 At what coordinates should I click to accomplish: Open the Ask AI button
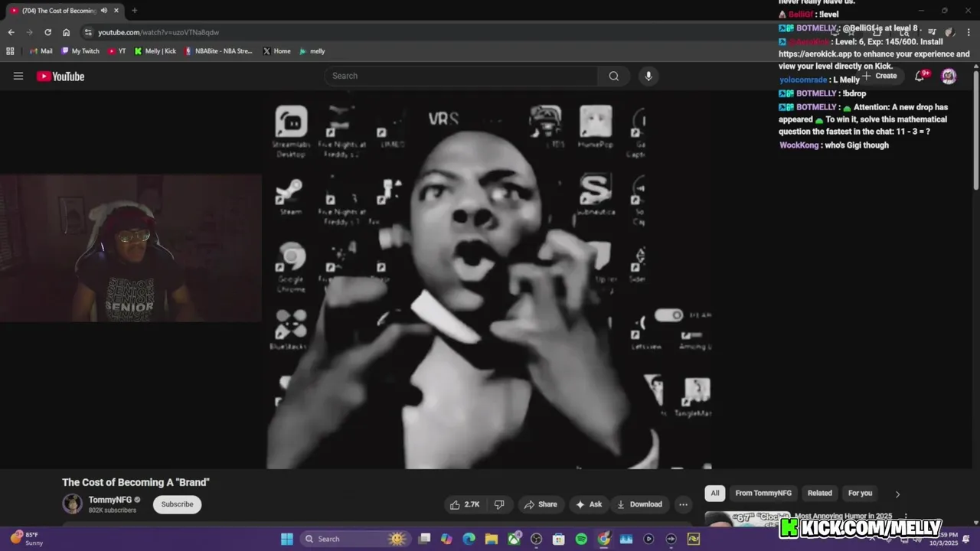(589, 504)
